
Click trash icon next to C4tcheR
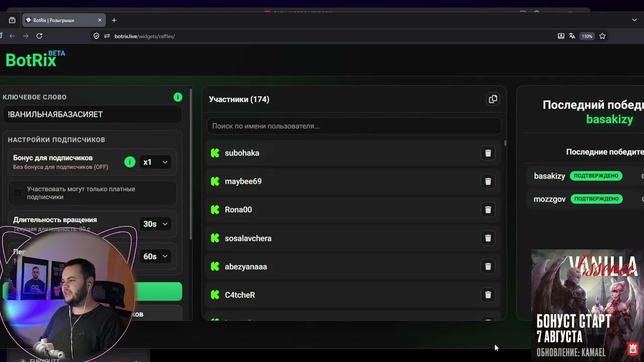point(488,295)
